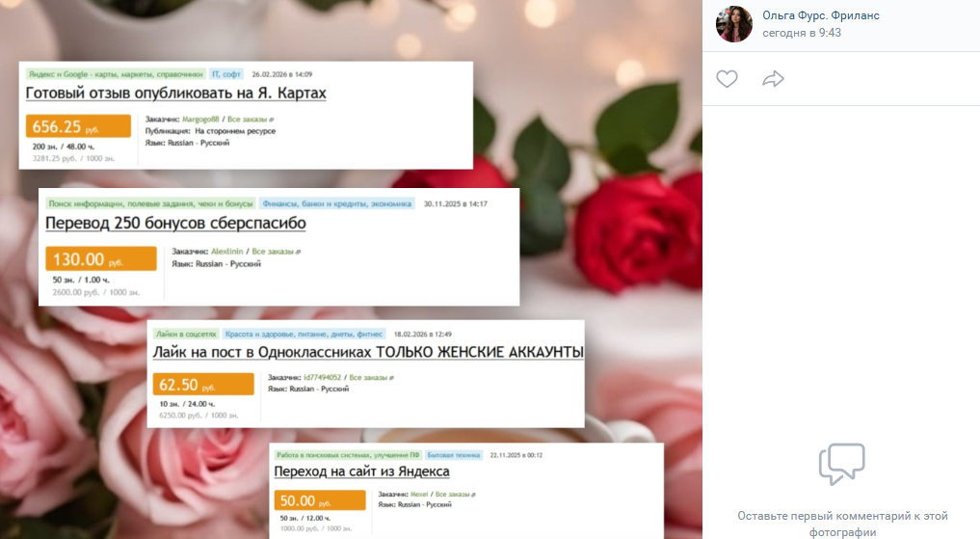Click the red rose photo background
This screenshot has width=980, height=539.
point(631,231)
